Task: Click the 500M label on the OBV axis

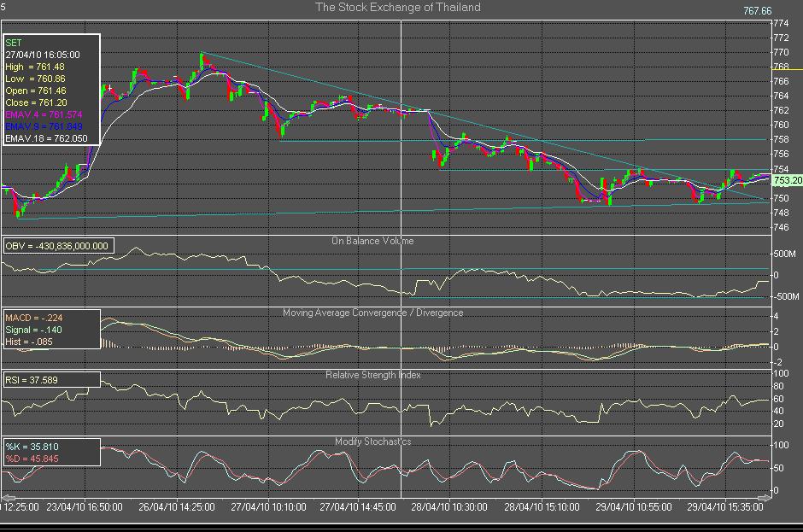Action: tap(784, 254)
